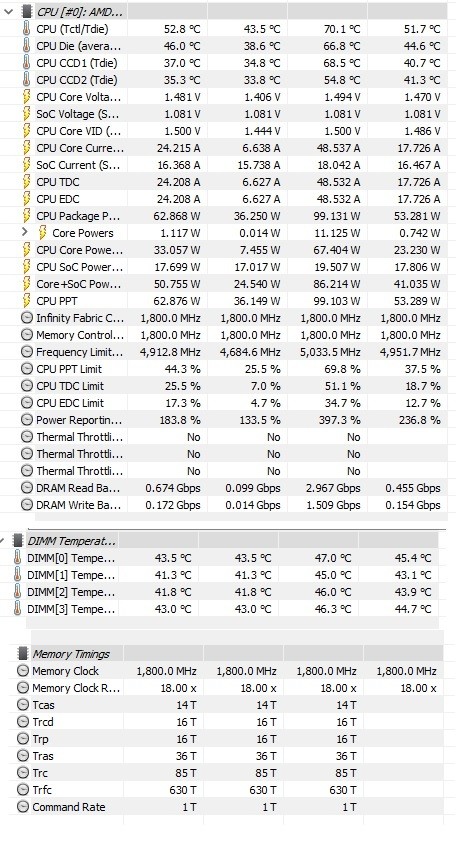Image resolution: width=463 pixels, height=846 pixels.
Task: Expand the Core Powers sub-item arrow
Action: [24, 233]
